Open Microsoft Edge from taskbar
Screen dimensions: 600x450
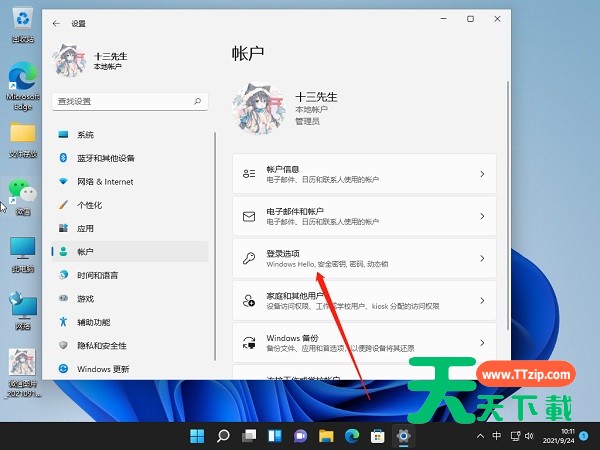click(x=352, y=436)
